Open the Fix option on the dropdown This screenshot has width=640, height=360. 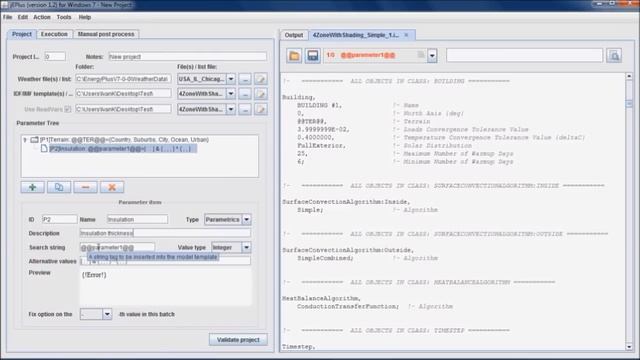coord(107,314)
